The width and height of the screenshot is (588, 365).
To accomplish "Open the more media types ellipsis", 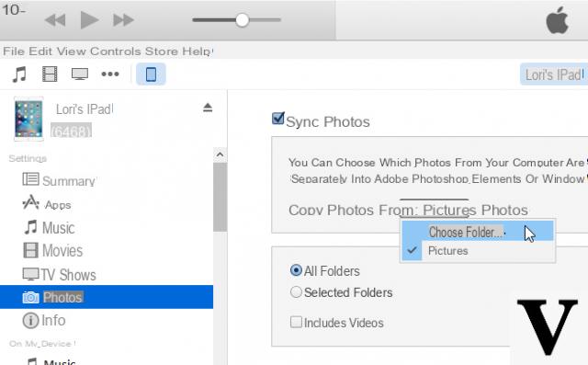I will pos(110,74).
